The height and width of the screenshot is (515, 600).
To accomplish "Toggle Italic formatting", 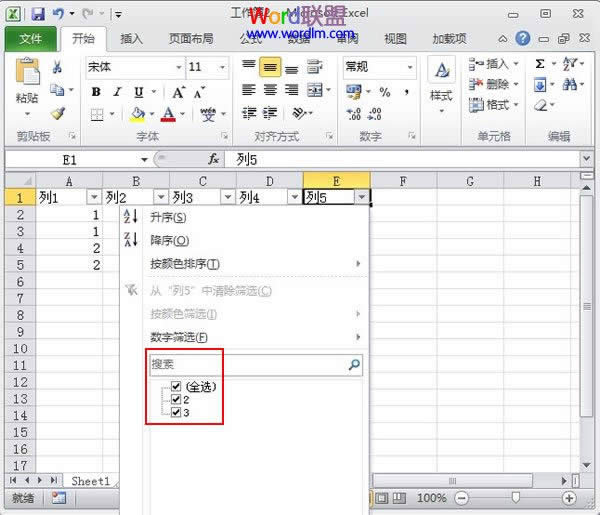I will (117, 92).
